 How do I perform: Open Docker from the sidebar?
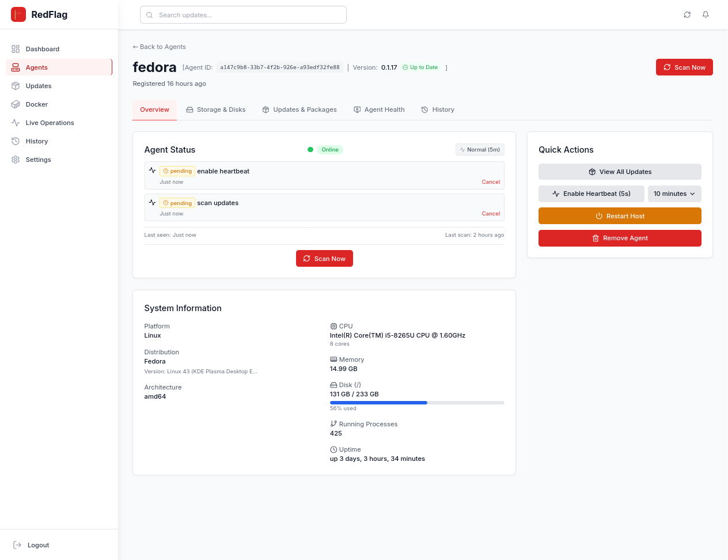click(x=36, y=104)
